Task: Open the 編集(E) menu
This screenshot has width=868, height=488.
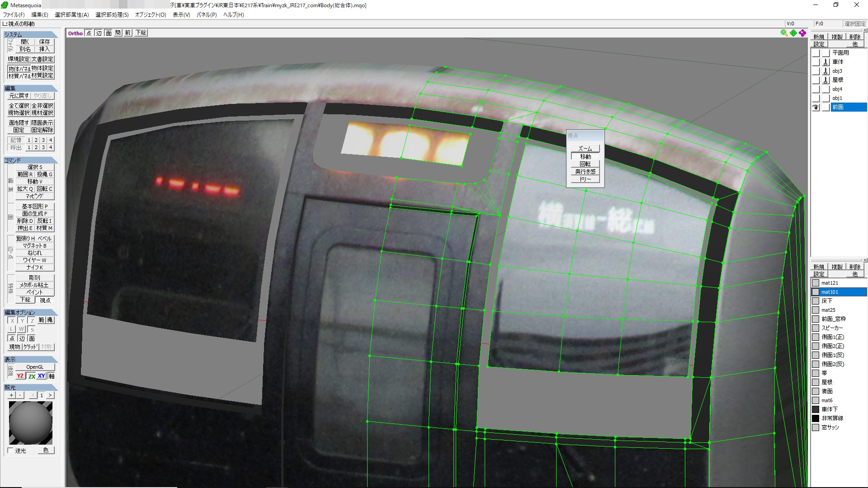Action: coord(40,15)
